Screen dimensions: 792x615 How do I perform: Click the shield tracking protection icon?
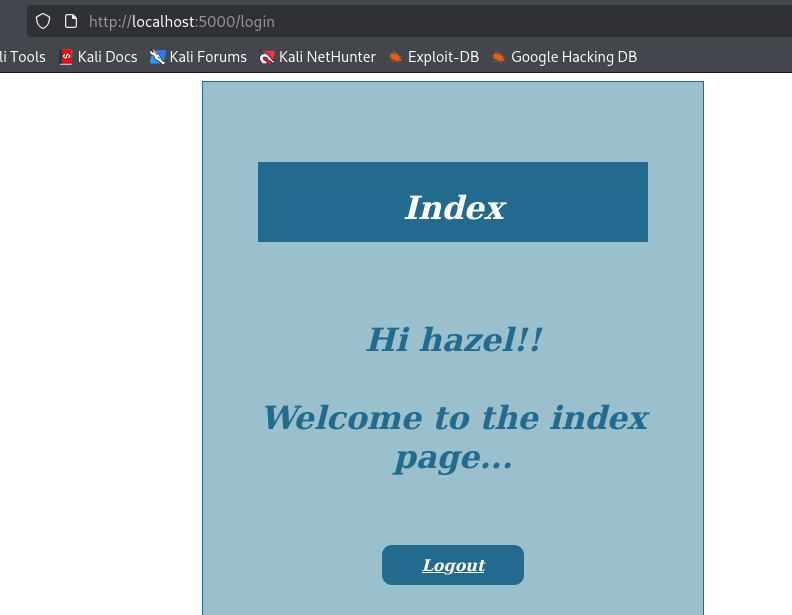click(x=43, y=21)
